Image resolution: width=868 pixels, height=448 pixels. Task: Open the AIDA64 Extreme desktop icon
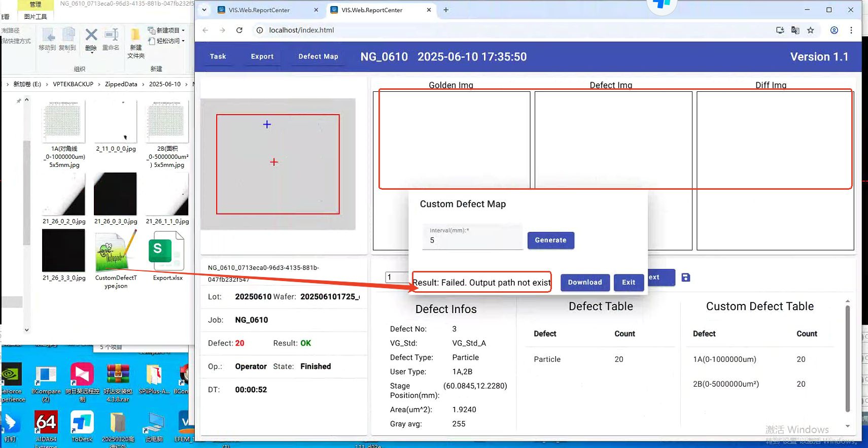click(x=46, y=429)
